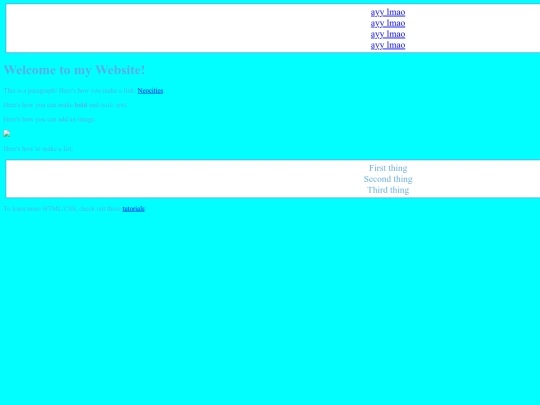Select the First thing list item
540x405 pixels.
click(x=388, y=168)
